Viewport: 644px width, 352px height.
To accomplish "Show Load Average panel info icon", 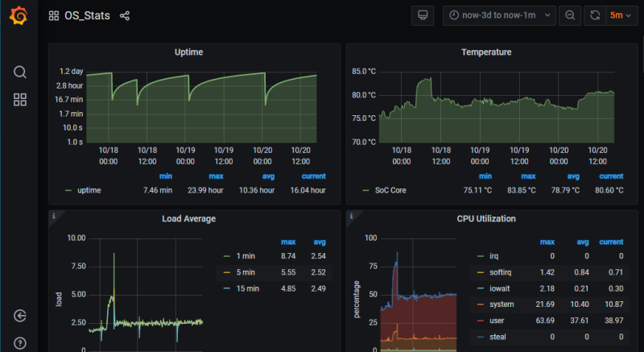I will pos(53,216).
